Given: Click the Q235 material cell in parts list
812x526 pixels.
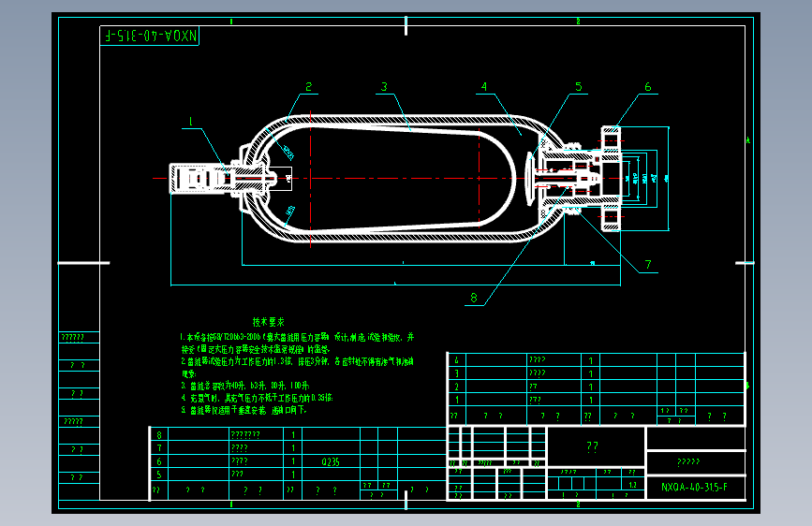Looking at the screenshot, I should coord(331,461).
